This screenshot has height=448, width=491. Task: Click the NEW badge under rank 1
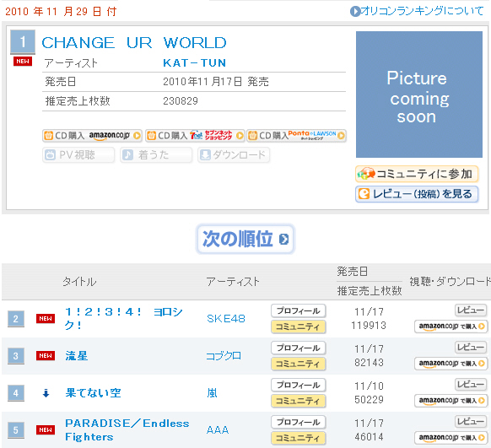click(23, 61)
